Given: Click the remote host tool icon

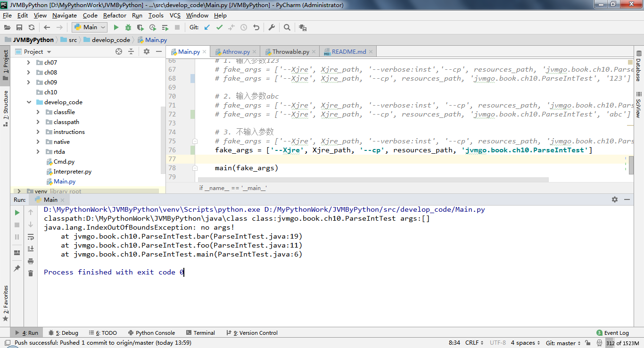Looking at the screenshot, I should pos(303,27).
